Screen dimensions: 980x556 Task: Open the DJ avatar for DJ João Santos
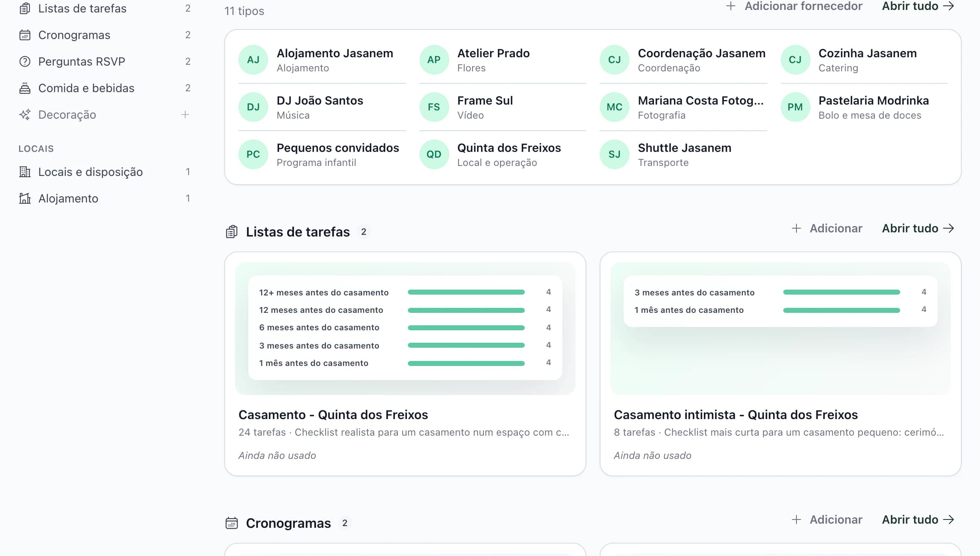click(253, 107)
